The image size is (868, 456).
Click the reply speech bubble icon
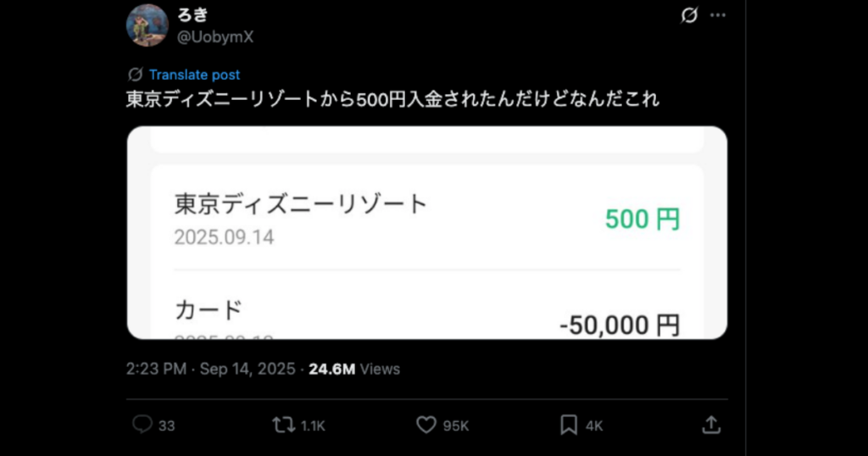(x=142, y=425)
